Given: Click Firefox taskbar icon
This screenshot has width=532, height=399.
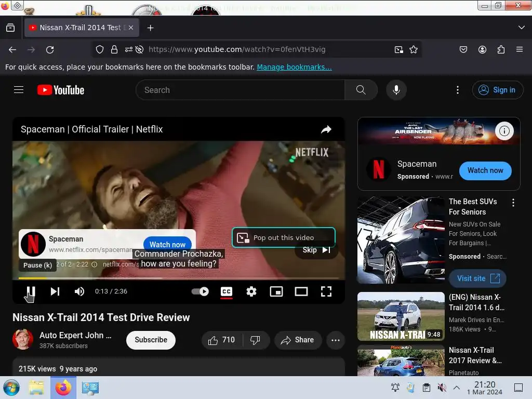Looking at the screenshot, I should tap(63, 388).
